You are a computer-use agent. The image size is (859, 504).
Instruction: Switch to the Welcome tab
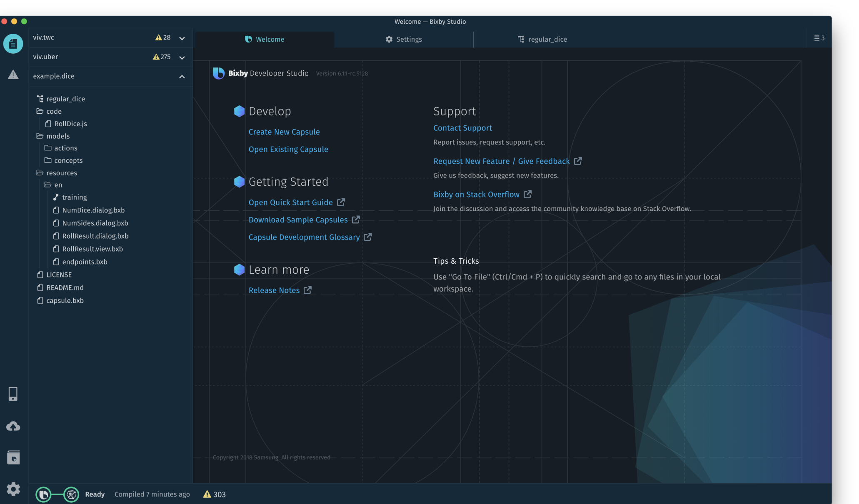click(265, 39)
